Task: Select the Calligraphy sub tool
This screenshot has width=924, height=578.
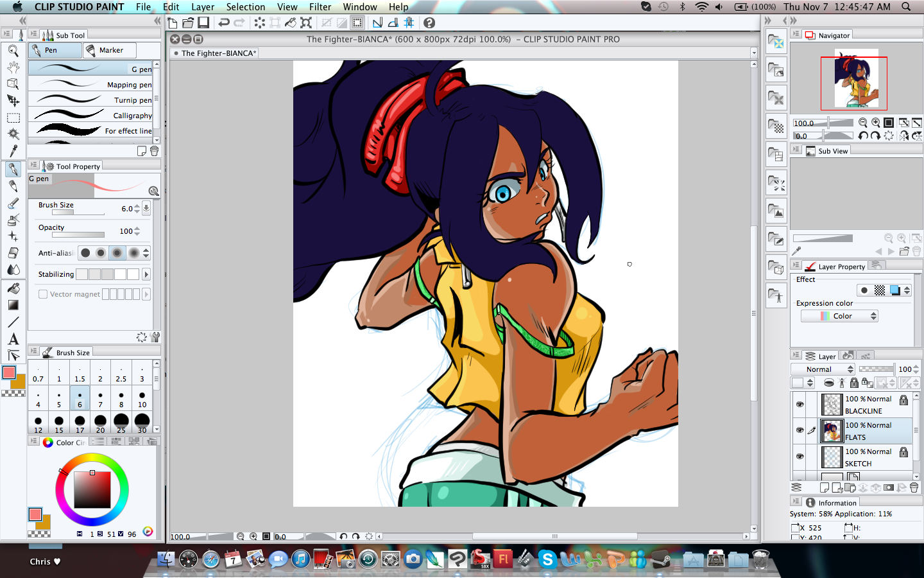Action: (x=90, y=115)
